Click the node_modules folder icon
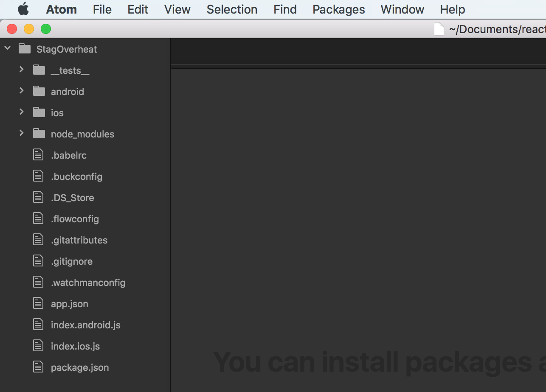 coord(39,134)
